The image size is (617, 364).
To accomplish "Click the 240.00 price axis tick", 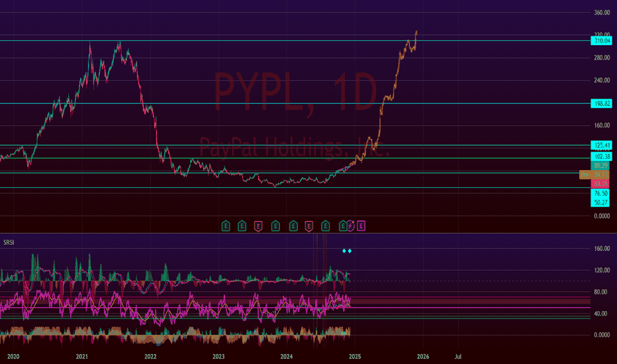I will tap(602, 80).
